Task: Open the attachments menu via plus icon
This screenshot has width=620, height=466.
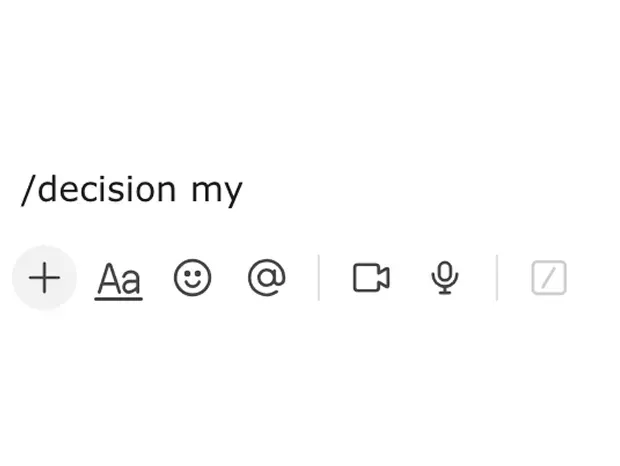Action: click(44, 278)
